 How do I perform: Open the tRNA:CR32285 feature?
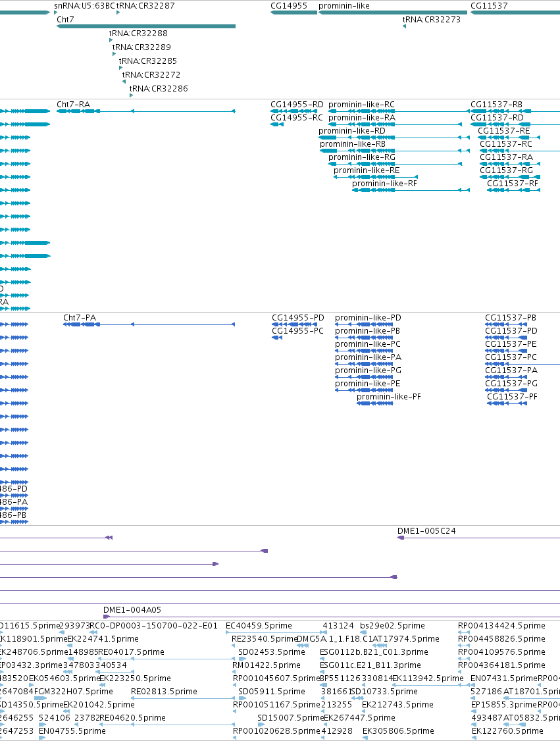(148, 61)
